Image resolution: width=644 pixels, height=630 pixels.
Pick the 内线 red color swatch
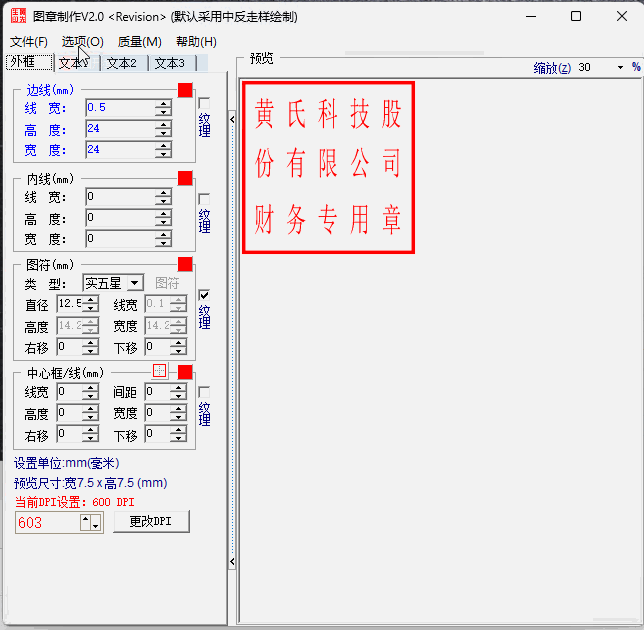coord(185,178)
